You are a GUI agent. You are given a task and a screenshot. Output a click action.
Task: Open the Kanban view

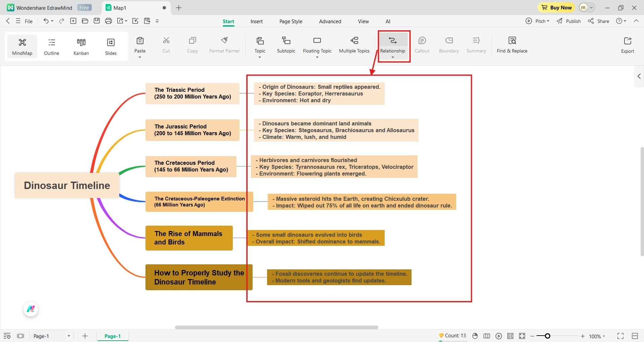pos(81,46)
